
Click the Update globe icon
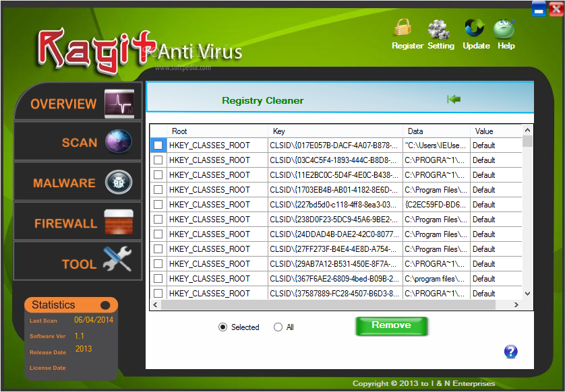(x=474, y=28)
